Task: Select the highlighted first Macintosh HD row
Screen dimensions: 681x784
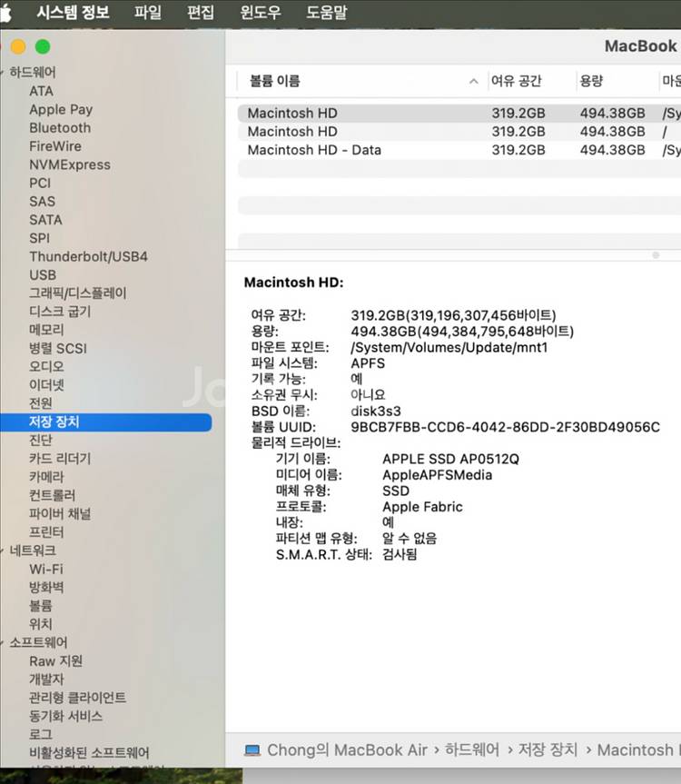Action: point(459,113)
